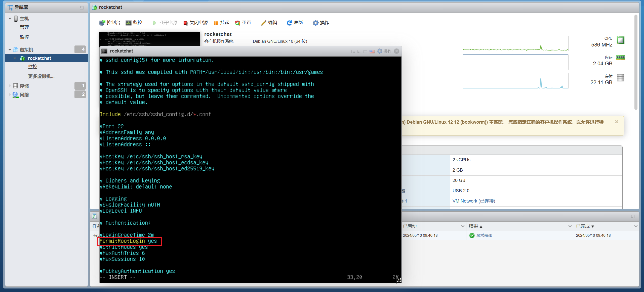Open the main toolbar 操作 actions menu

point(321,23)
